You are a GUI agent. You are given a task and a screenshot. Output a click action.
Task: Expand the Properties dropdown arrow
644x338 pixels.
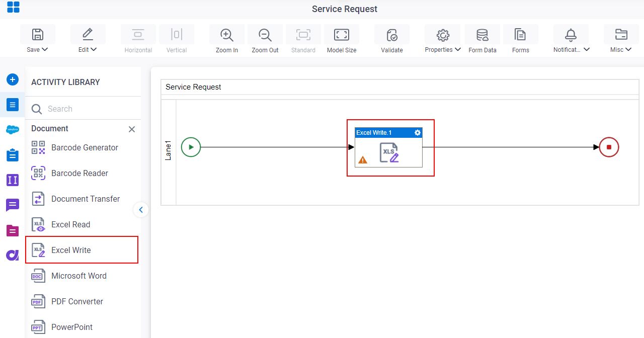[458, 50]
